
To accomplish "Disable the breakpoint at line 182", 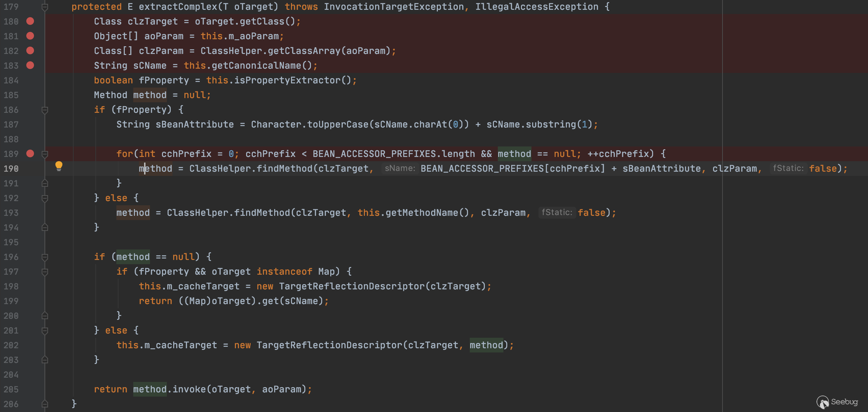I will pyautogui.click(x=30, y=51).
